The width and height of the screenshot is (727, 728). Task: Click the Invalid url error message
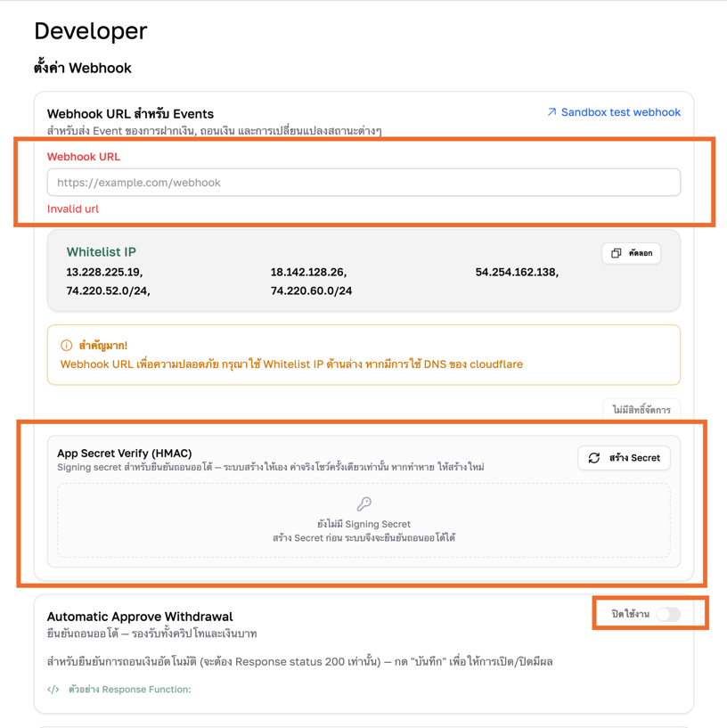pyautogui.click(x=73, y=209)
